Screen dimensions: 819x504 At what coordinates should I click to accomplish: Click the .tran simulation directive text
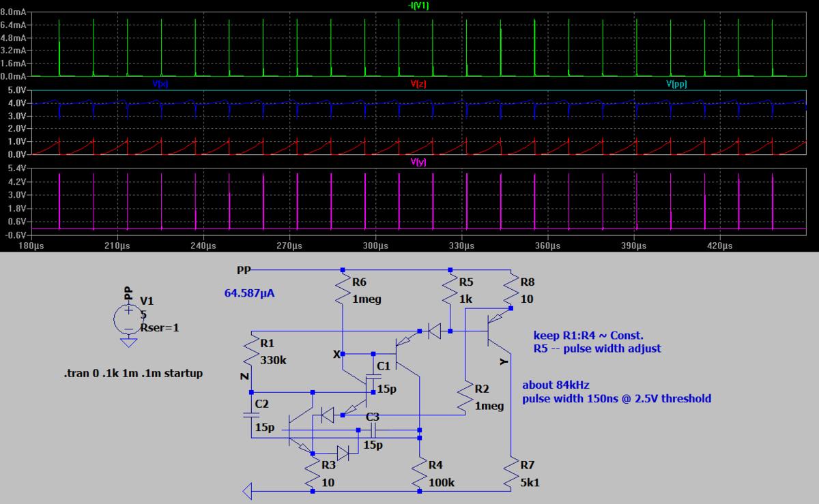pyautogui.click(x=132, y=373)
